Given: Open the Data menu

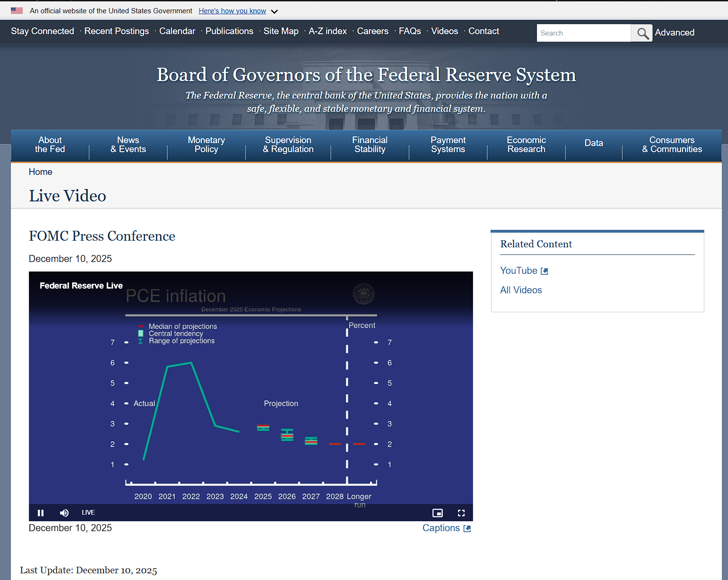Looking at the screenshot, I should click(594, 143).
